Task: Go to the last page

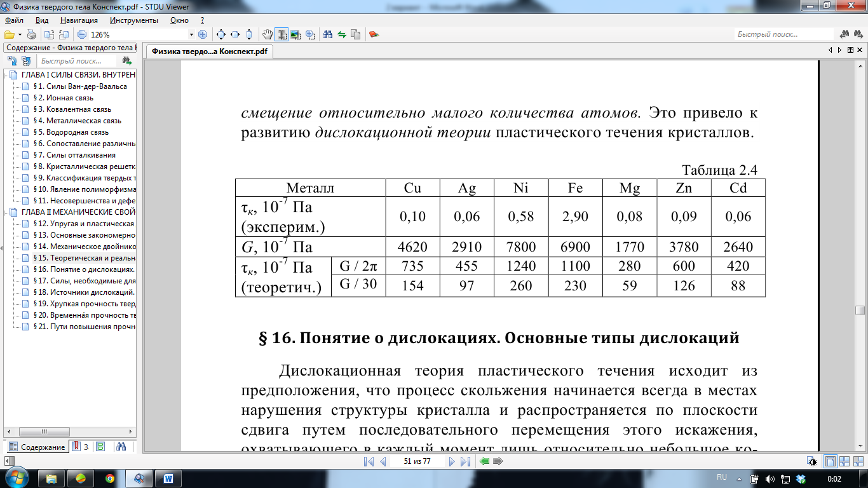Action: [x=466, y=461]
